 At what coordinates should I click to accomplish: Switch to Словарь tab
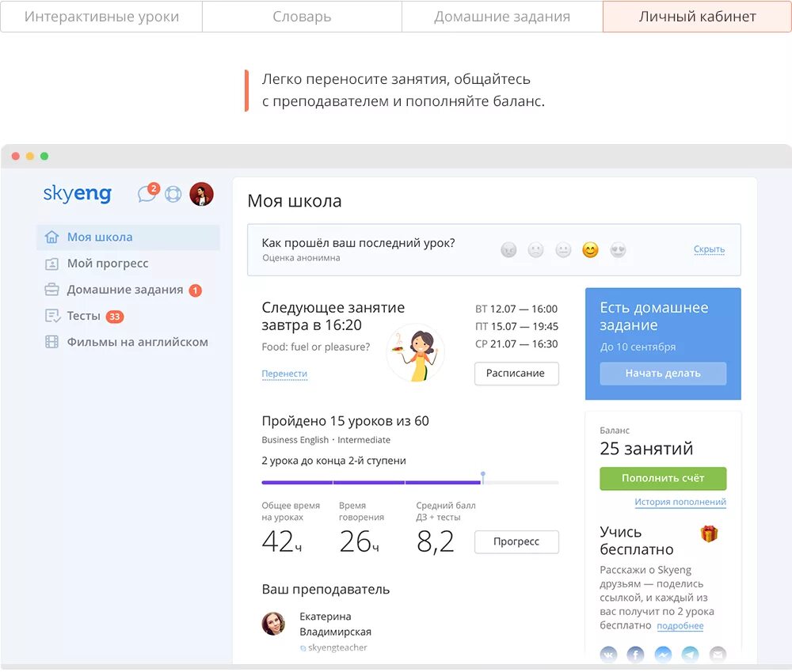click(302, 17)
